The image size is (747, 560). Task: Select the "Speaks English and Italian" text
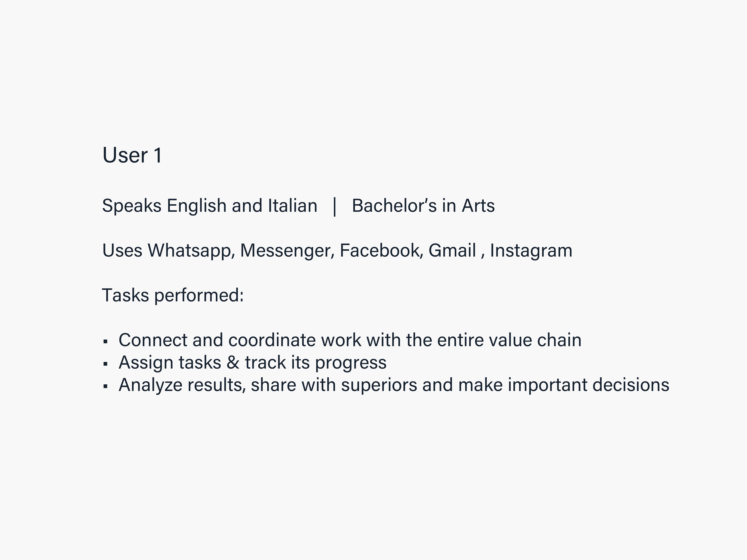210,206
